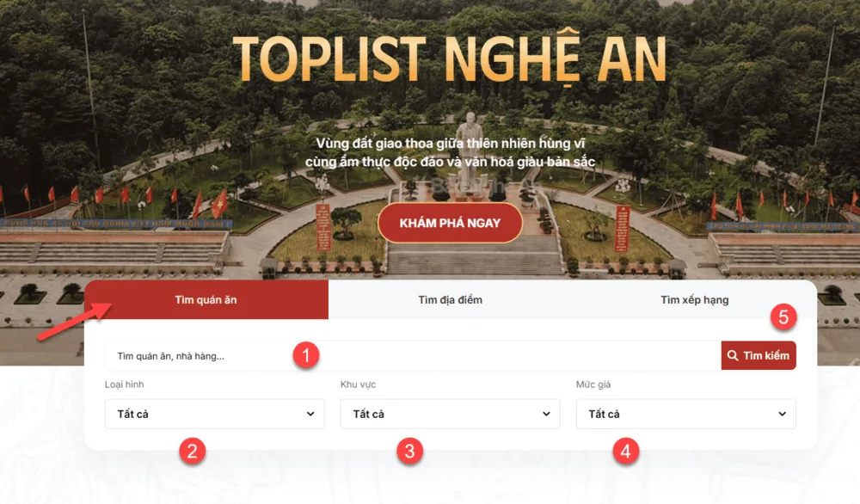
Task: Click the chevron arrow in Loại hình box
Action: click(x=310, y=414)
